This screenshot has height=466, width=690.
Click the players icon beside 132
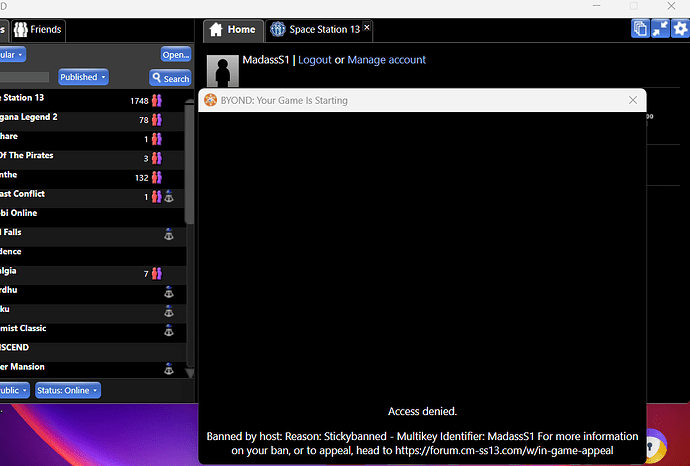(x=157, y=177)
